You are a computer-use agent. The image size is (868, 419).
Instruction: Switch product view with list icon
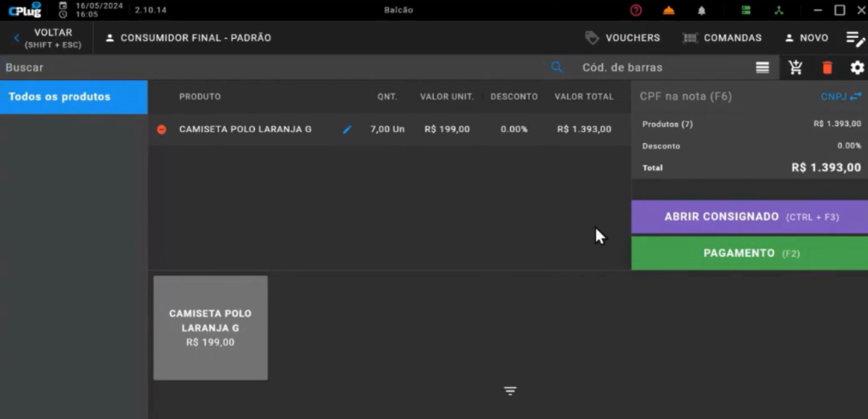pyautogui.click(x=762, y=68)
